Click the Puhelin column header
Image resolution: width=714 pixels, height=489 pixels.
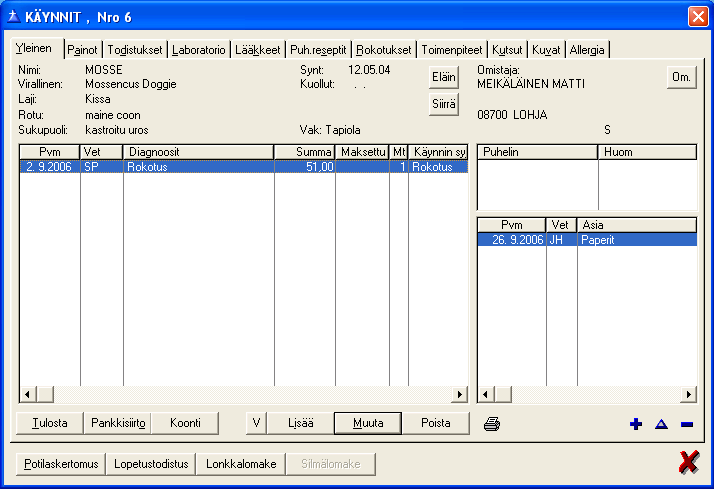point(537,152)
